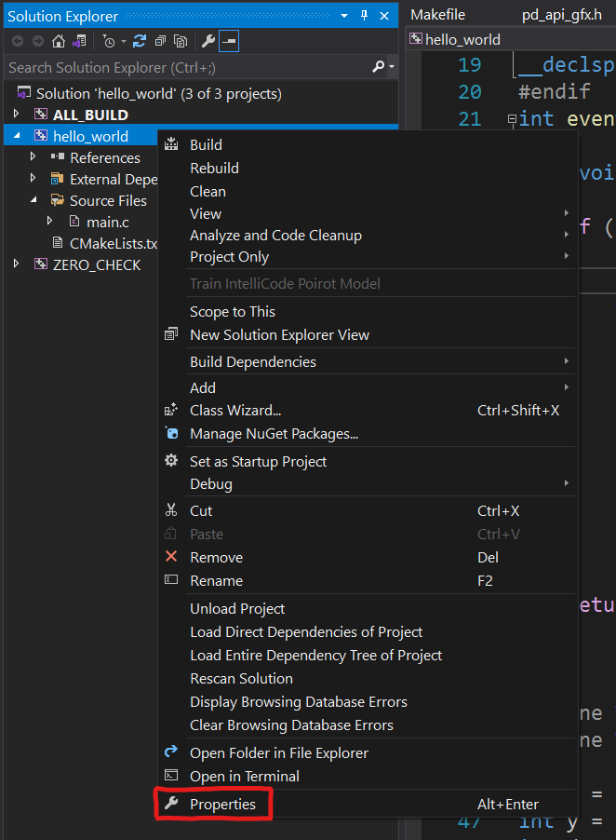Open Solution Explorer window options dropdown
Image resolution: width=616 pixels, height=840 pixels.
(344, 16)
